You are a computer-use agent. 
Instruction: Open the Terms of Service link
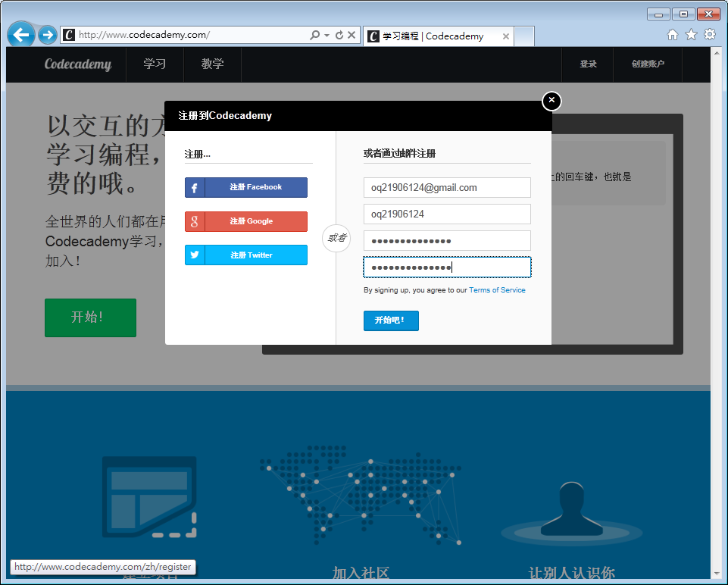point(497,290)
